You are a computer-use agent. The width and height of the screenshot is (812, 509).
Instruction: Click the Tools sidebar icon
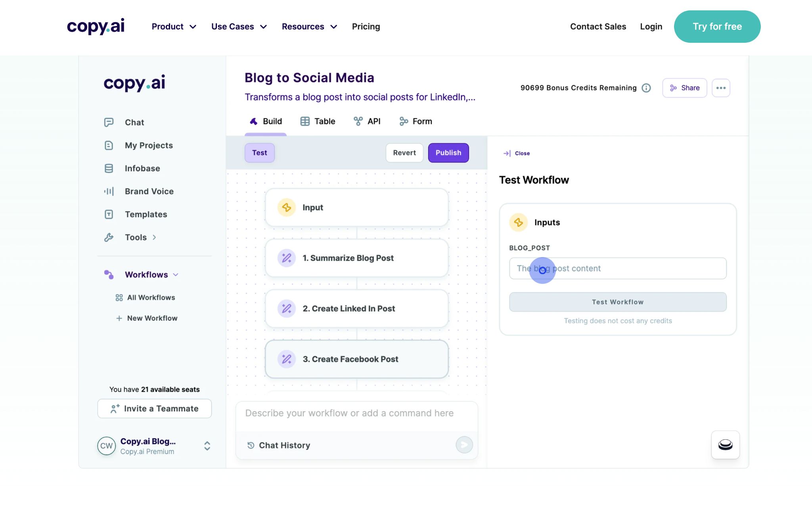[x=108, y=237]
